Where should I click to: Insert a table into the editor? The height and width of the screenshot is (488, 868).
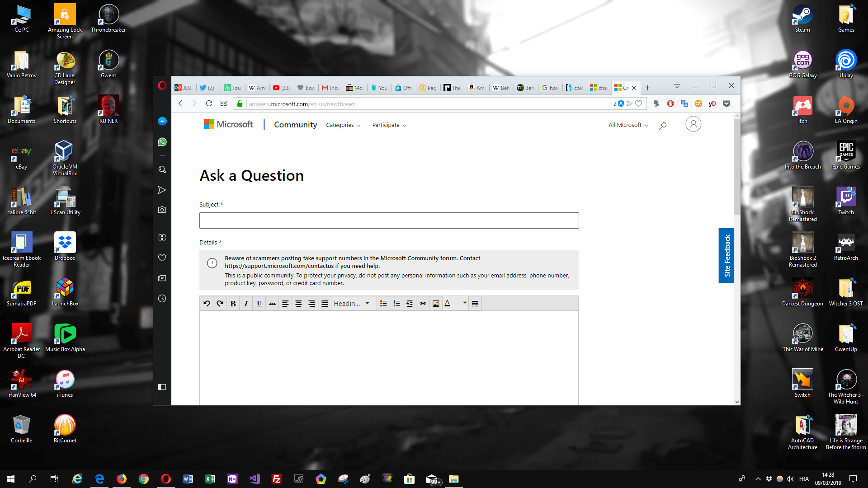pos(475,303)
